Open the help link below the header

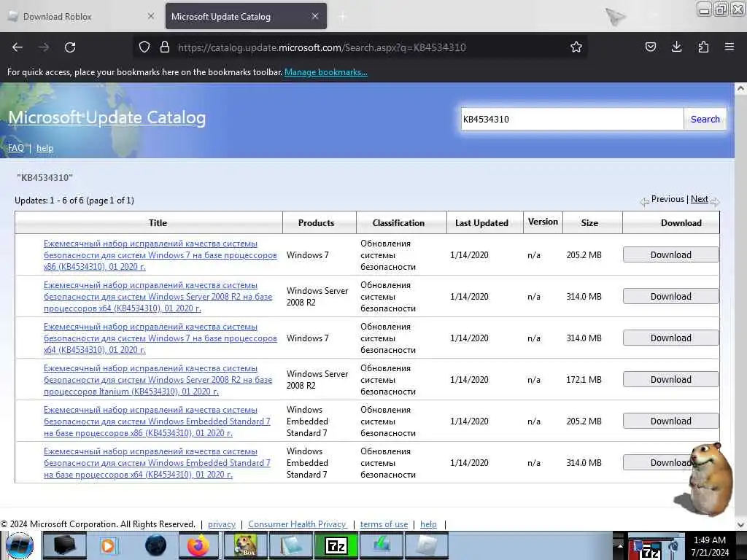[x=44, y=148]
